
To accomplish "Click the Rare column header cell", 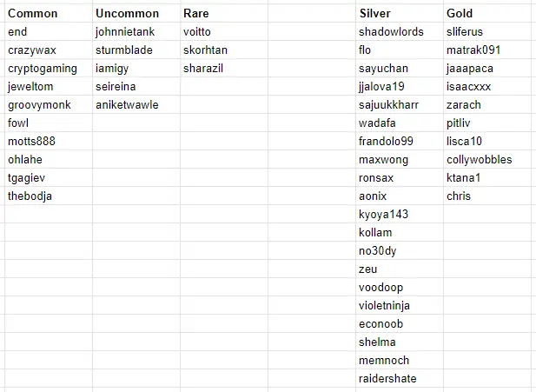I will (224, 13).
